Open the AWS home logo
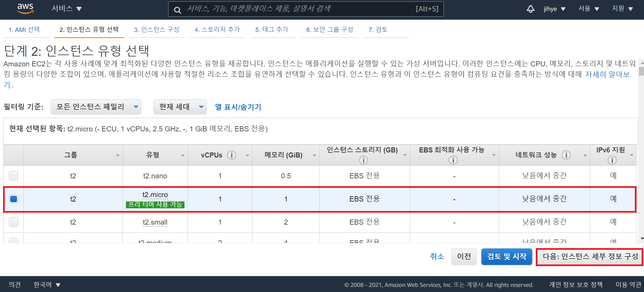Viewport: 644px width, 292px height. [x=26, y=9]
